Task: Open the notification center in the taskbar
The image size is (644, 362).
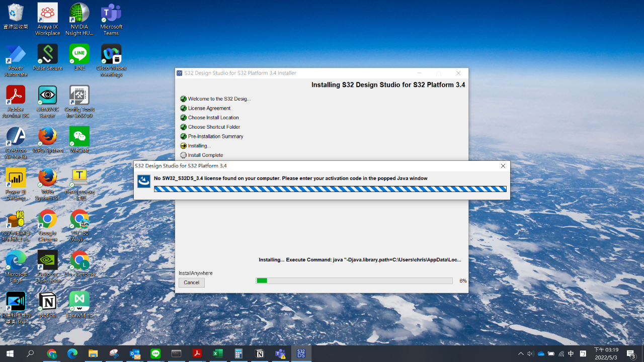Action: [631, 353]
